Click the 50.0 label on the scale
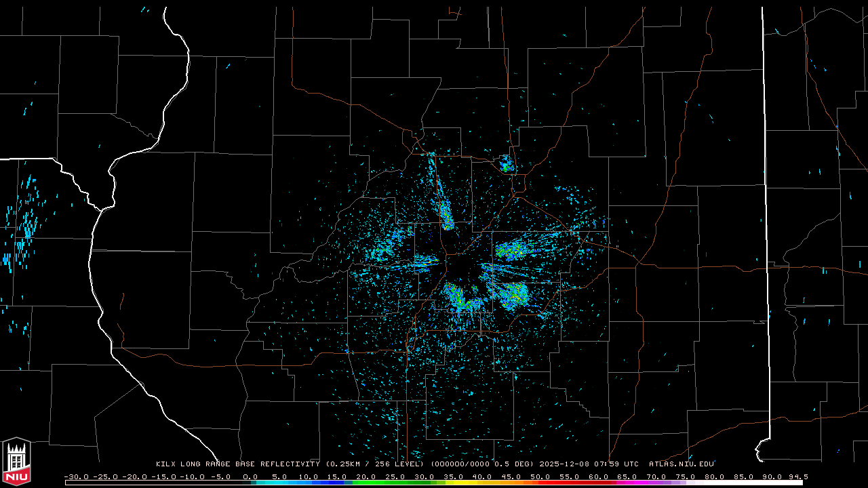 [540, 476]
